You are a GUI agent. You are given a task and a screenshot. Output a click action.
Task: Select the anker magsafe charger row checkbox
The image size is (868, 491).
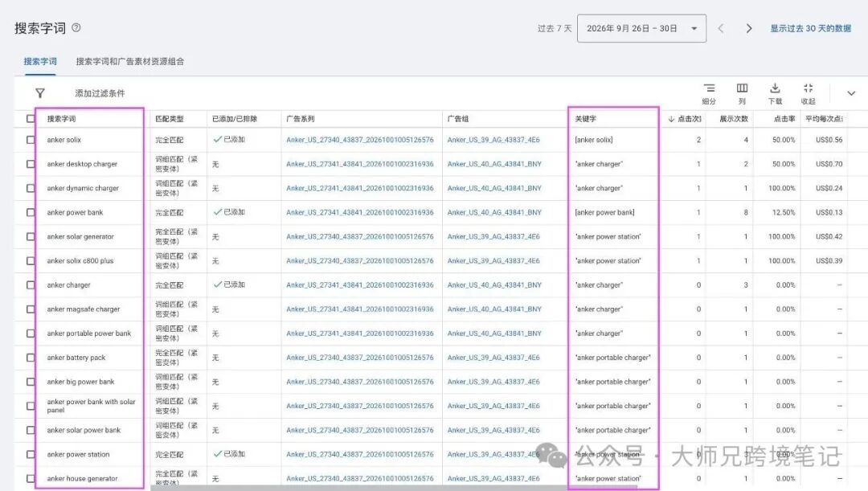pyautogui.click(x=31, y=309)
